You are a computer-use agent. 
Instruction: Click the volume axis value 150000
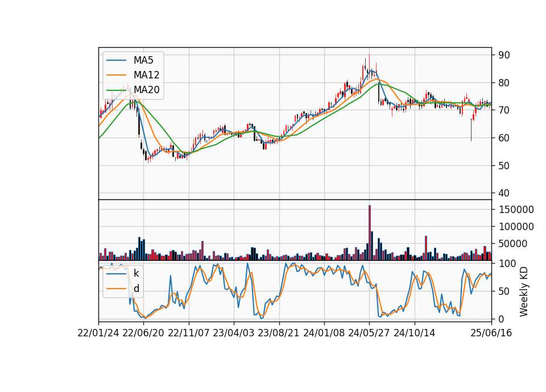(x=516, y=210)
